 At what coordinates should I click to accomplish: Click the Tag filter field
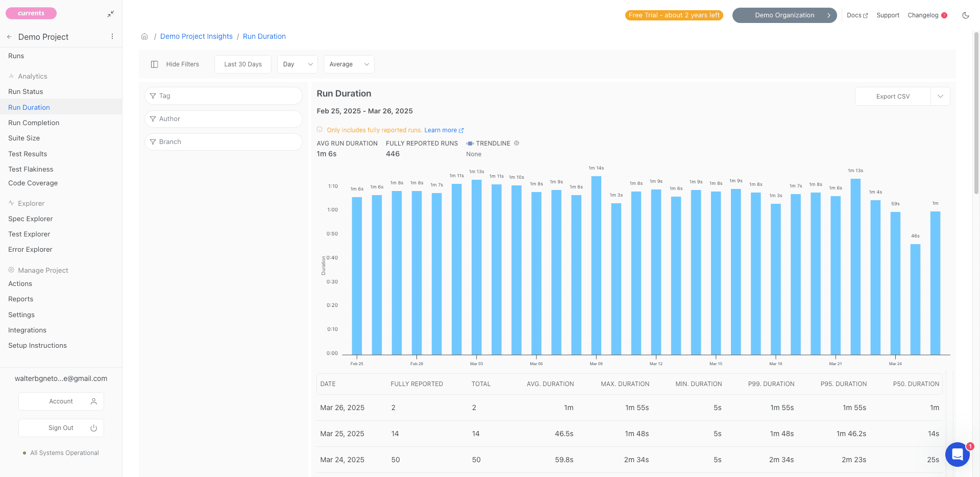coord(224,96)
